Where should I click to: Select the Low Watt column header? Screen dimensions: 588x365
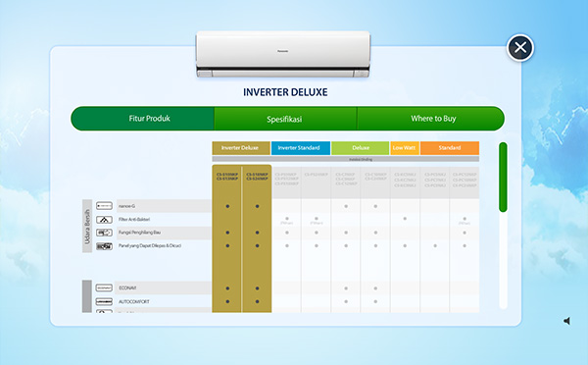(405, 148)
